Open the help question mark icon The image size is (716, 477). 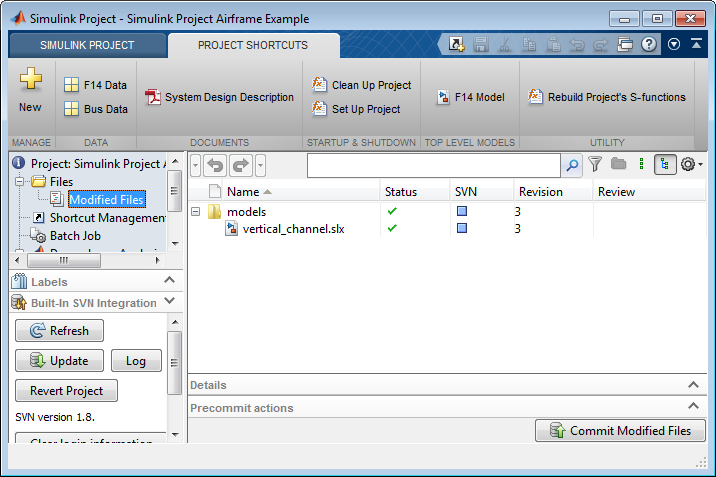pyautogui.click(x=648, y=44)
